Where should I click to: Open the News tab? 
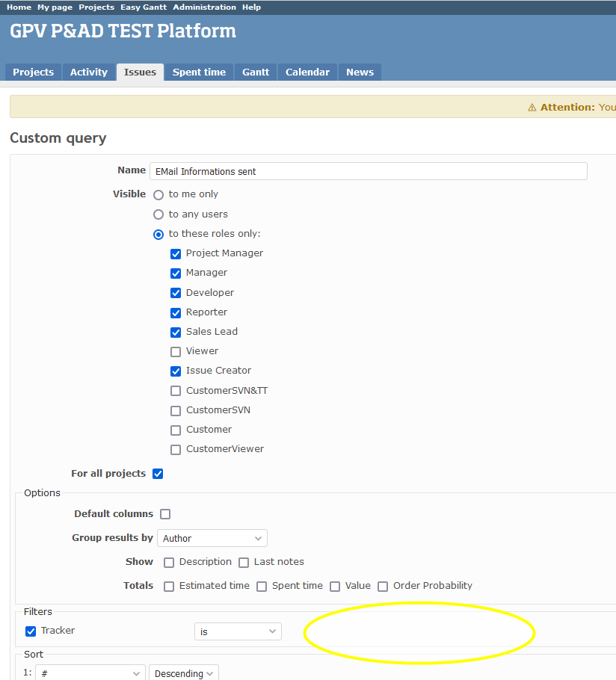click(x=360, y=72)
